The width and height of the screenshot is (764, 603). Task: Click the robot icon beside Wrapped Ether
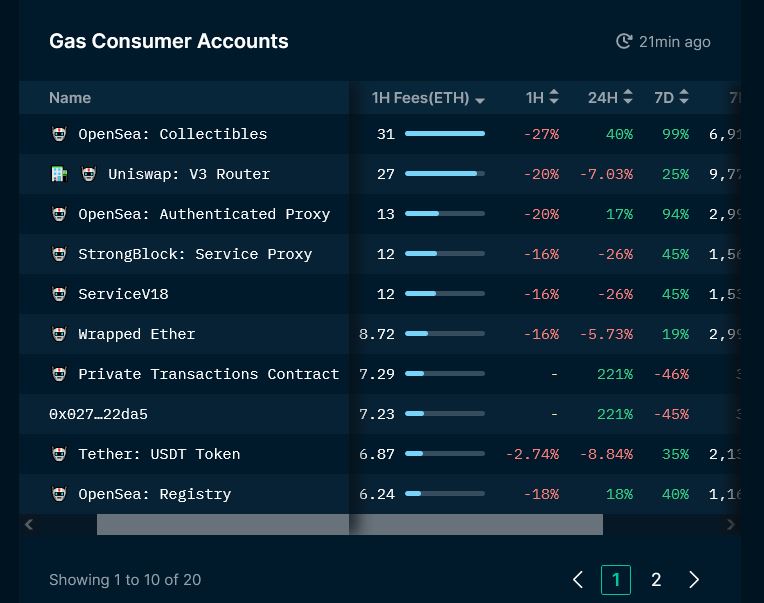[x=59, y=334]
